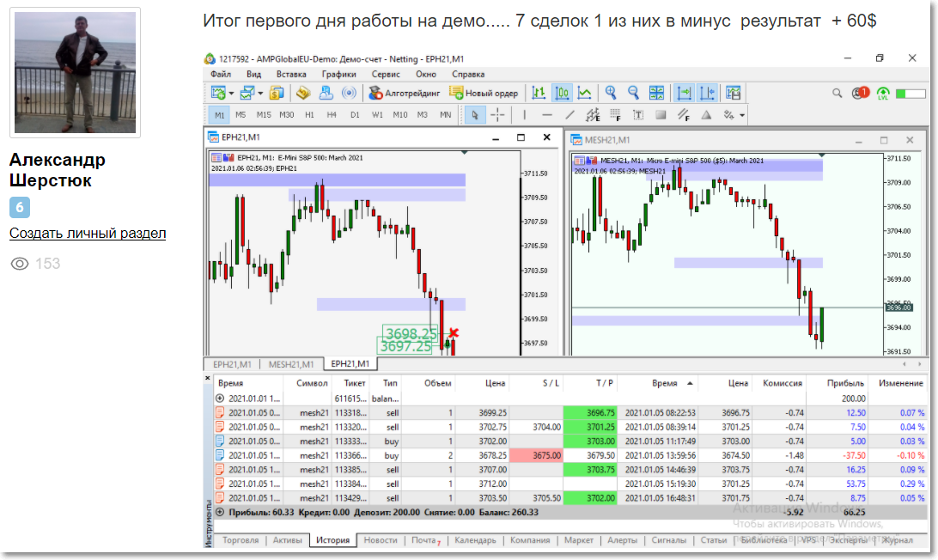Switch to the Торговля tab
938x560 pixels.
click(x=241, y=539)
